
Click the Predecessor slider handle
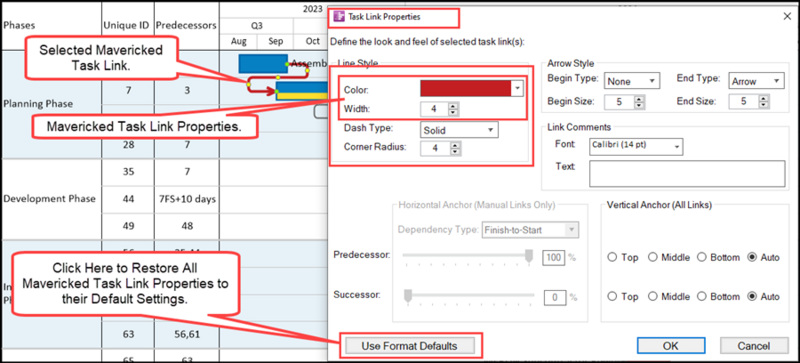(529, 256)
